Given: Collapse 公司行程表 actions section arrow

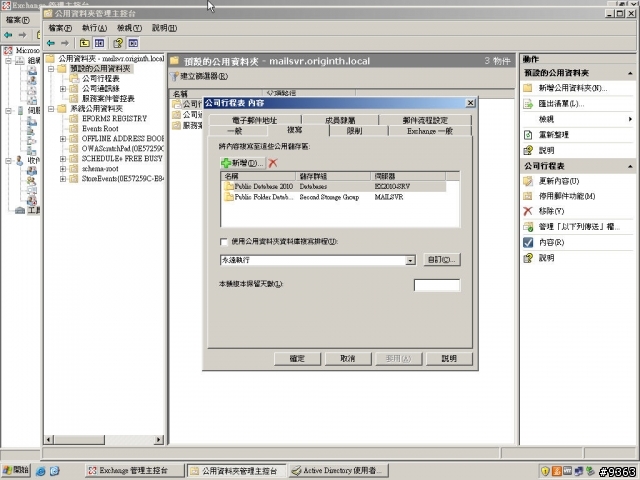Looking at the screenshot, I should pyautogui.click(x=630, y=167).
